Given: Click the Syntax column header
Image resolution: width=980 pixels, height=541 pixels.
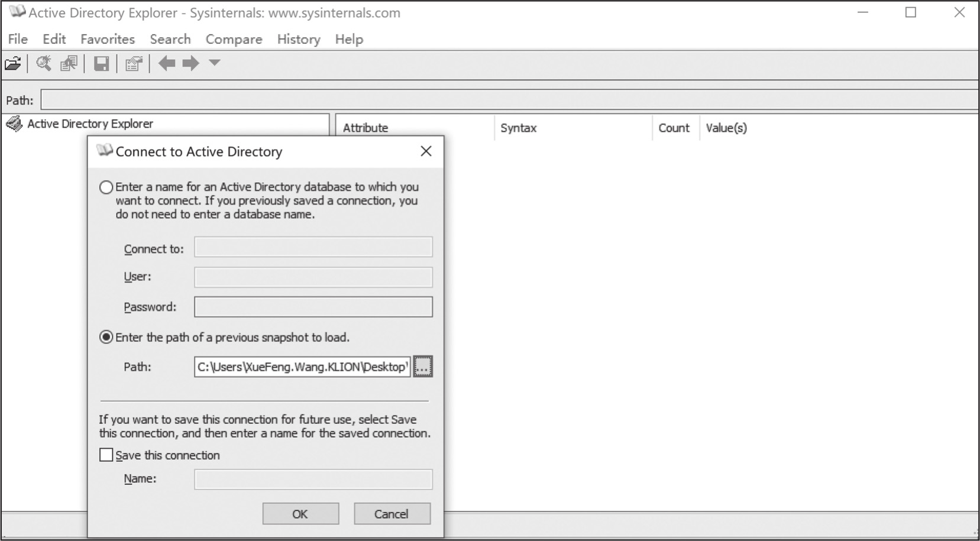Looking at the screenshot, I should click(573, 128).
